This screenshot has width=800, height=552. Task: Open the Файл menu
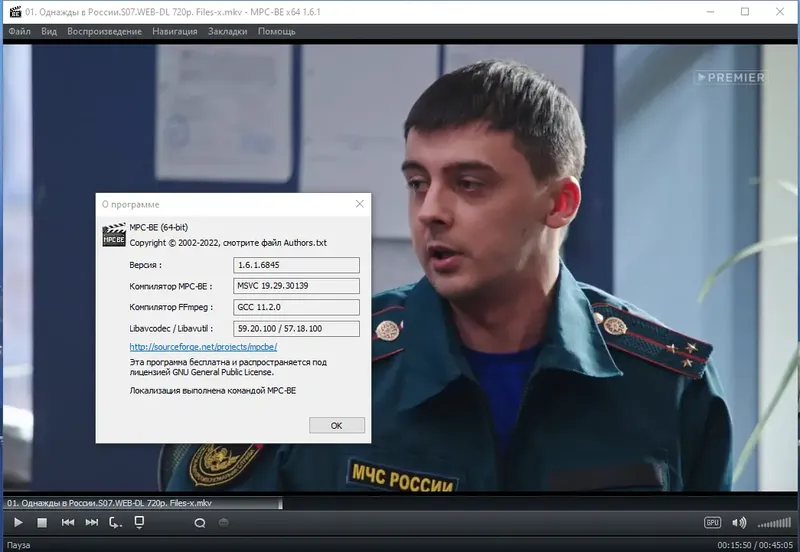tap(19, 31)
